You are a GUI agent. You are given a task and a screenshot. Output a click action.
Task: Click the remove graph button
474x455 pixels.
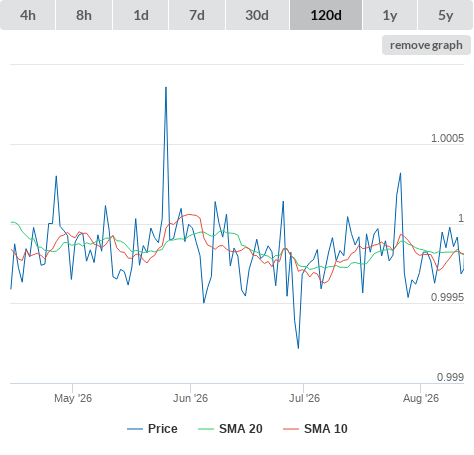(x=426, y=45)
